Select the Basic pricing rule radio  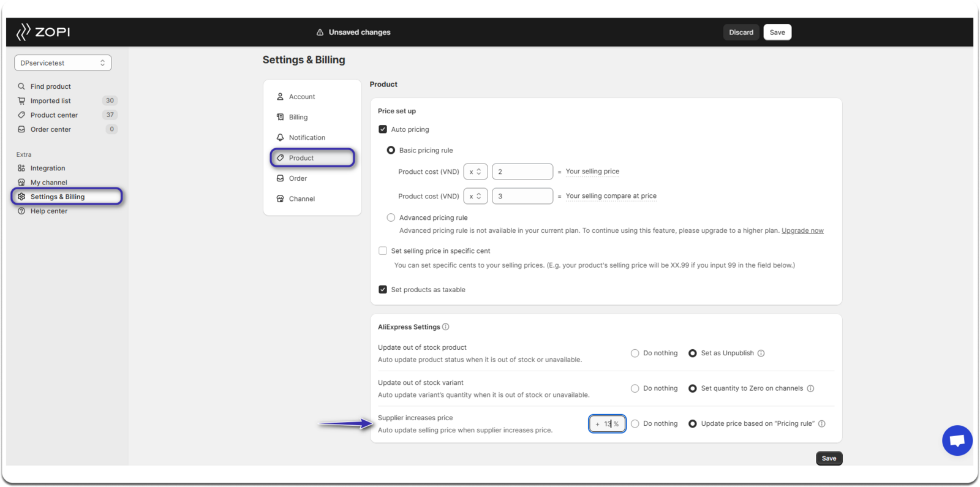pyautogui.click(x=391, y=150)
